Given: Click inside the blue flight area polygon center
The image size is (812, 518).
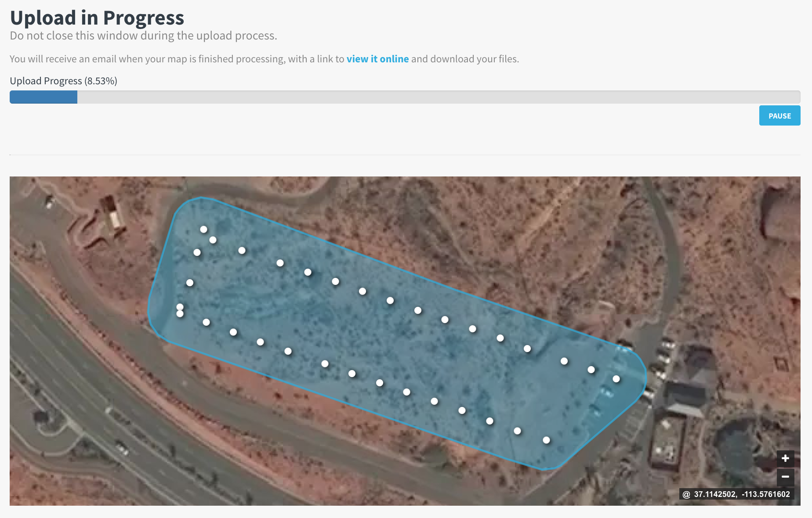Looking at the screenshot, I should [395, 334].
